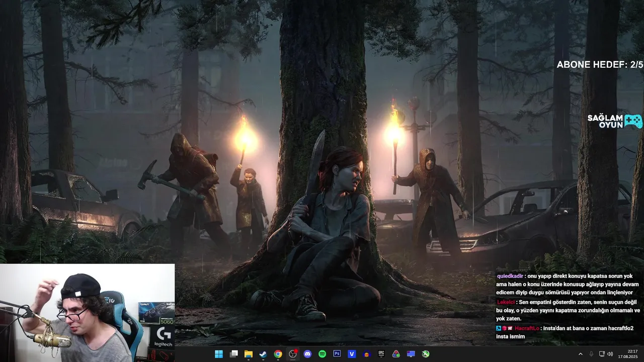The width and height of the screenshot is (644, 362).
Task: Click the taskbar monitor app icon
Action: click(411, 354)
